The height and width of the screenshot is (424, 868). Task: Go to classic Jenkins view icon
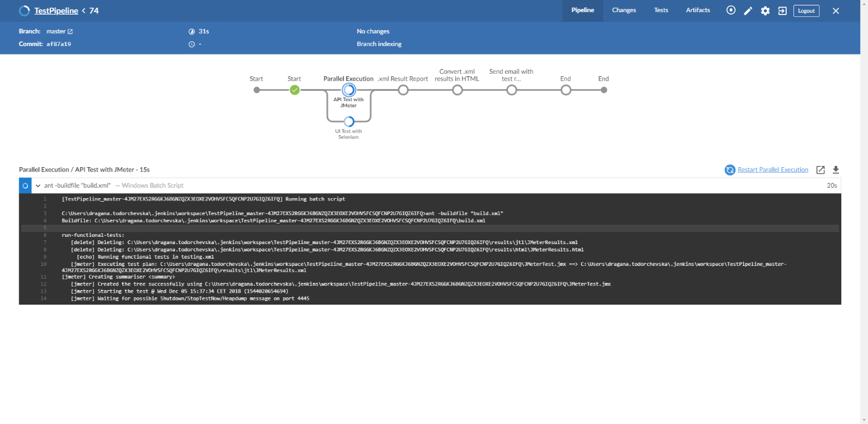tap(783, 11)
